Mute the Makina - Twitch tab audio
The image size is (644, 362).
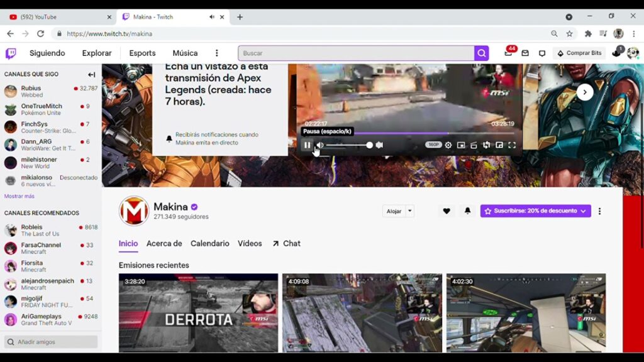tap(211, 17)
